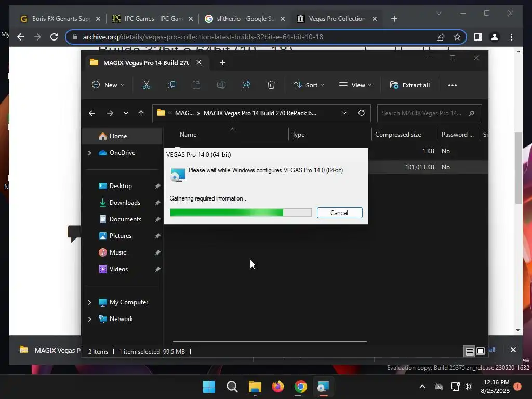Screen dimensions: 532x399
Task: Click the Cut scissors icon in Explorer toolbar
Action: 146,85
